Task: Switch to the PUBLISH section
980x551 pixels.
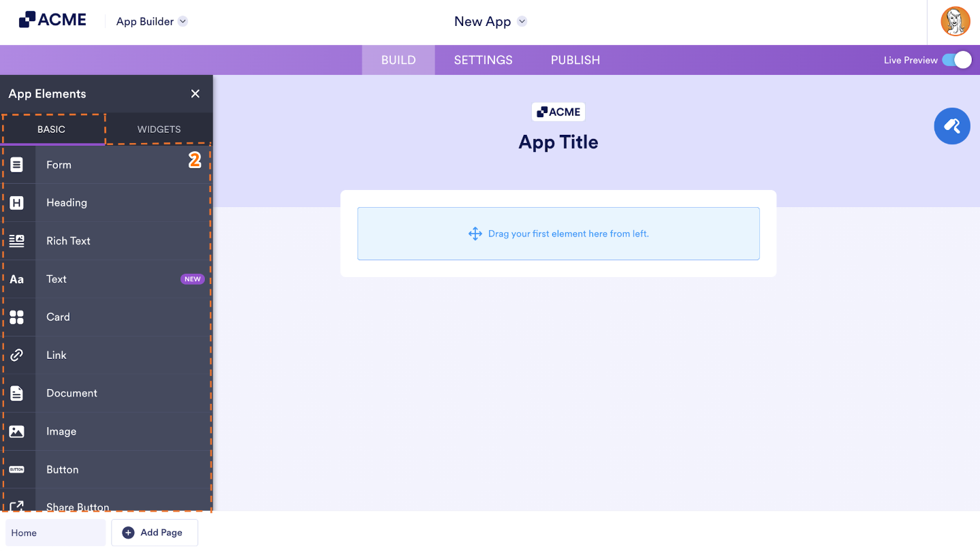Action: coord(575,60)
